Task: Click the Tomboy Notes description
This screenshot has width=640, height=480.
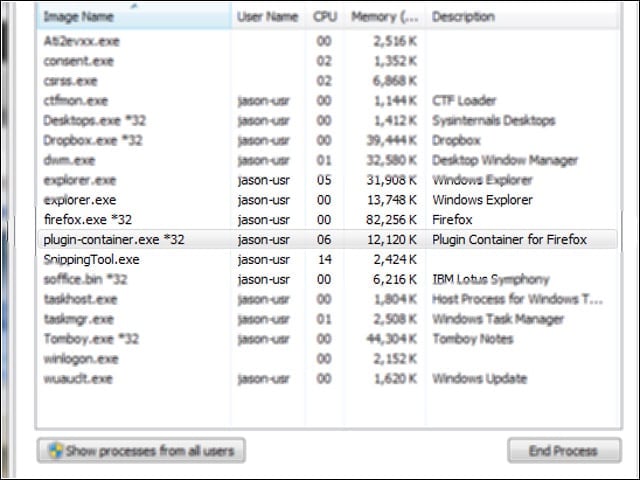Action: pos(473,339)
